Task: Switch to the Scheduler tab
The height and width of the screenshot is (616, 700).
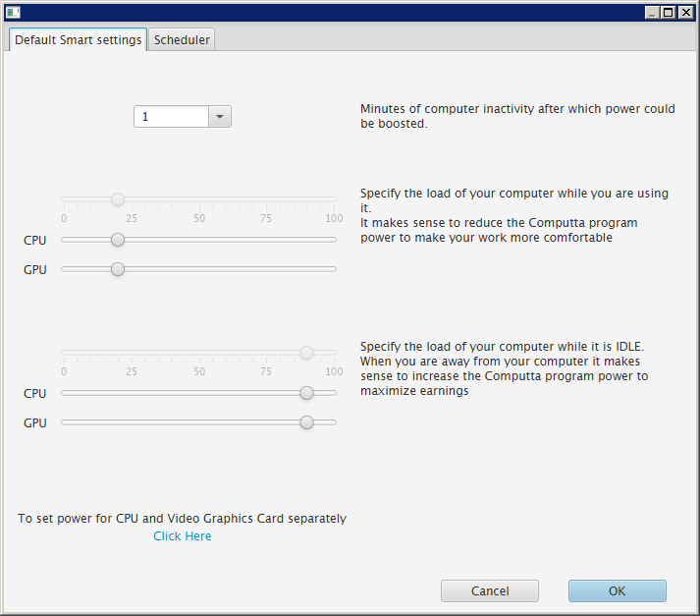Action: [x=182, y=39]
